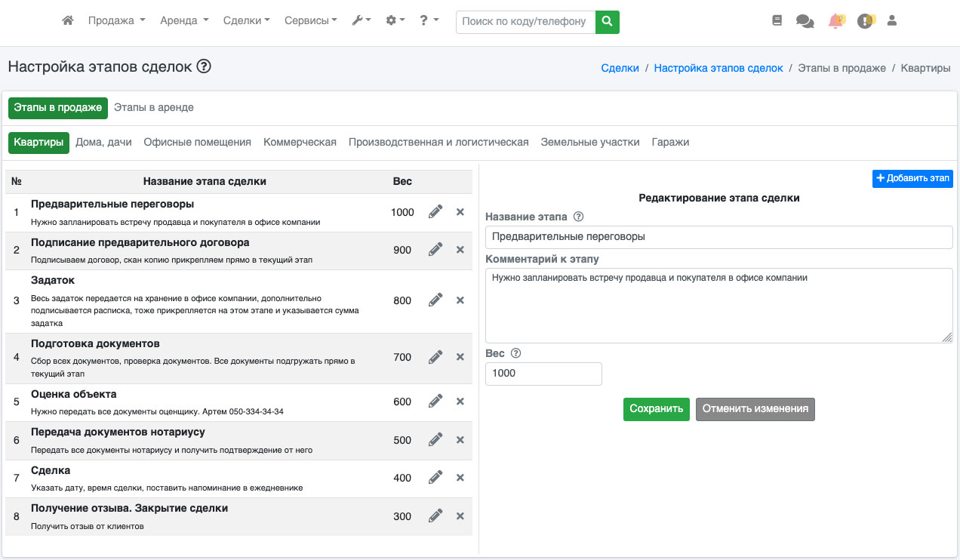Click the Сделки breadcrumb link

620,68
